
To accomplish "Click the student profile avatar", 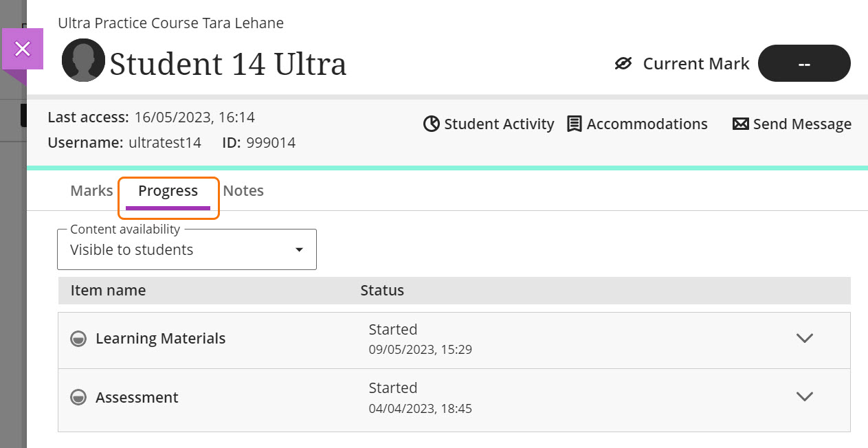I will tap(83, 60).
